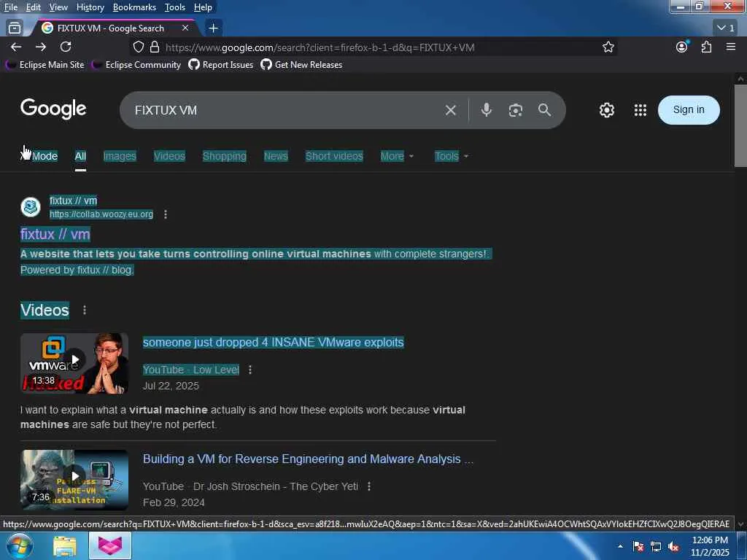This screenshot has width=747, height=560.
Task: Open the Help menu
Action: 203,7
